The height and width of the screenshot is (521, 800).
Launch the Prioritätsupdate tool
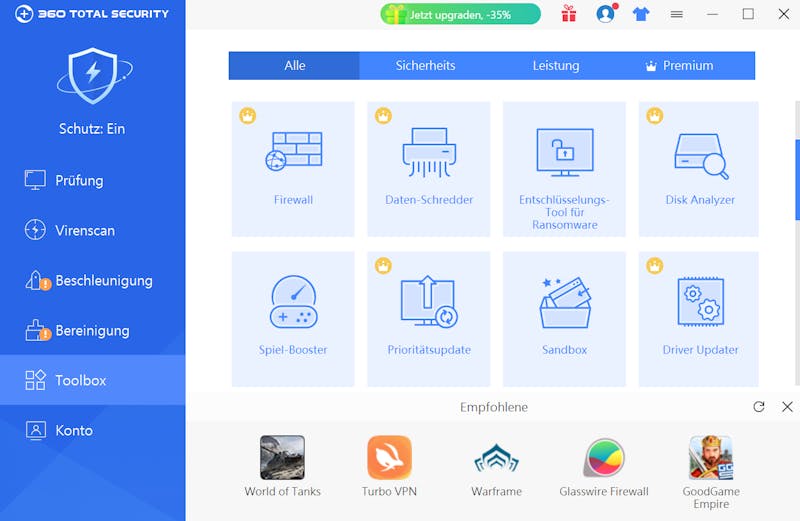click(x=429, y=319)
